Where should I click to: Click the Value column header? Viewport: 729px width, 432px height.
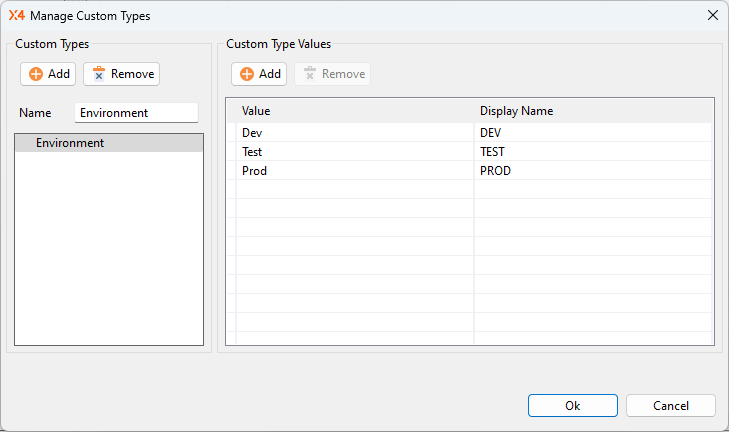tap(256, 110)
